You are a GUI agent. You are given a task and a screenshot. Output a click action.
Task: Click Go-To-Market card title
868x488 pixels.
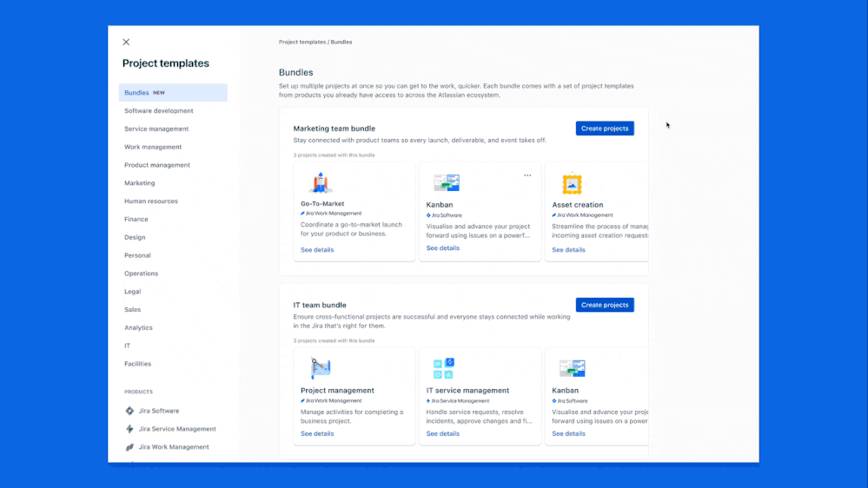322,203
